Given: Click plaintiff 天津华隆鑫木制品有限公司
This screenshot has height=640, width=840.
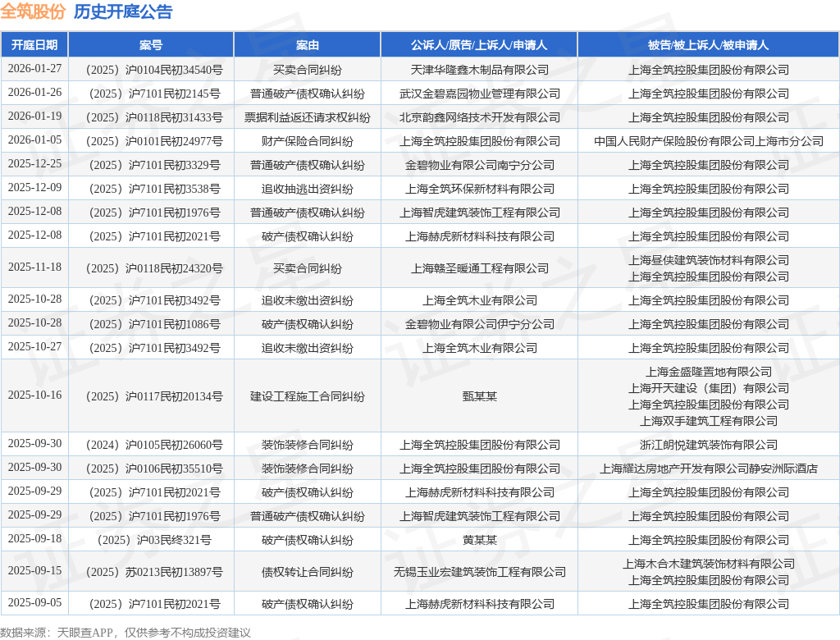Looking at the screenshot, I should [x=479, y=70].
